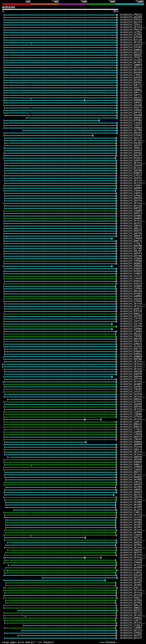Click the green ~80% identity legend segment
146x644 pixels.
coord(101,4)
